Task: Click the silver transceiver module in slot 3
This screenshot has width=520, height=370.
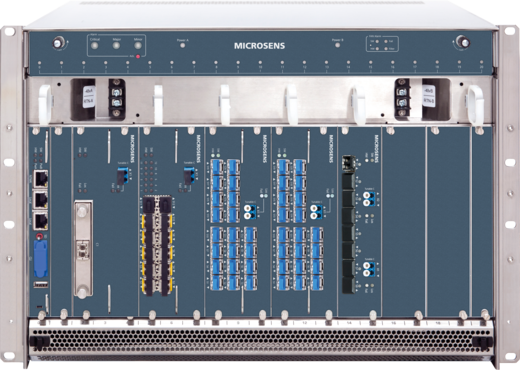Action: coord(82,249)
